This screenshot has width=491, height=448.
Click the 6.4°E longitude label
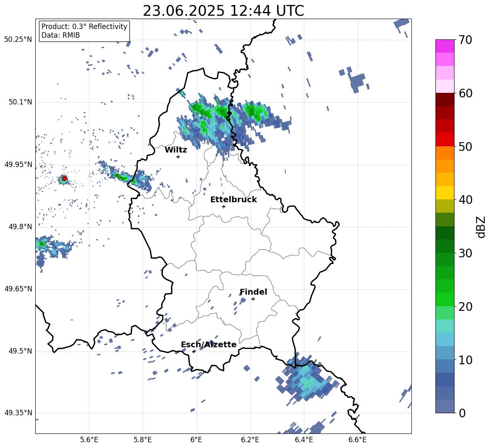click(x=304, y=440)
